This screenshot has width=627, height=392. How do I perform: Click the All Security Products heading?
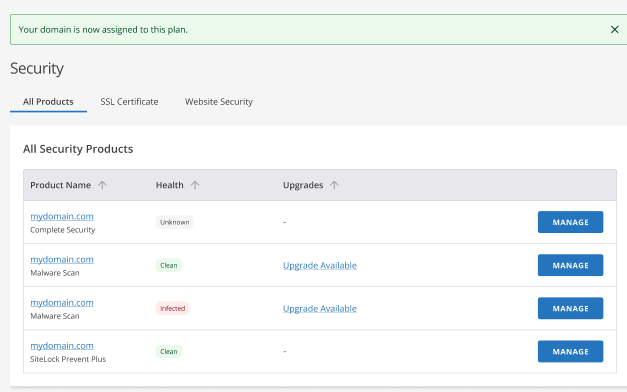pos(78,149)
